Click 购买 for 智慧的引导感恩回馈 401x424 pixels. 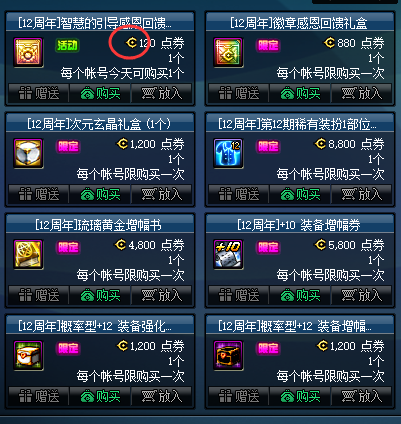click(x=100, y=93)
